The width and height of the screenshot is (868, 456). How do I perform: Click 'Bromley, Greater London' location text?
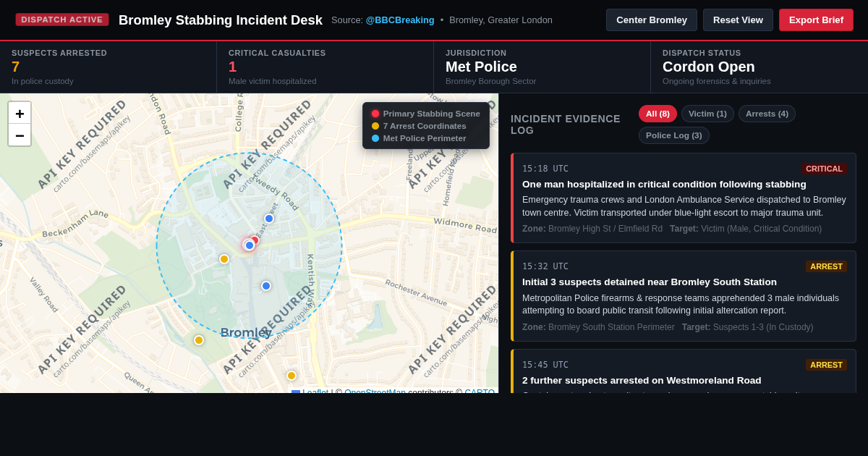501,20
